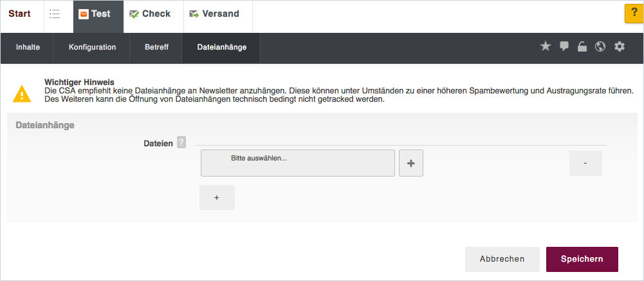Open the 'Bitte auswählen...' file selector
Viewport: 644px width, 281px height.
(x=297, y=163)
